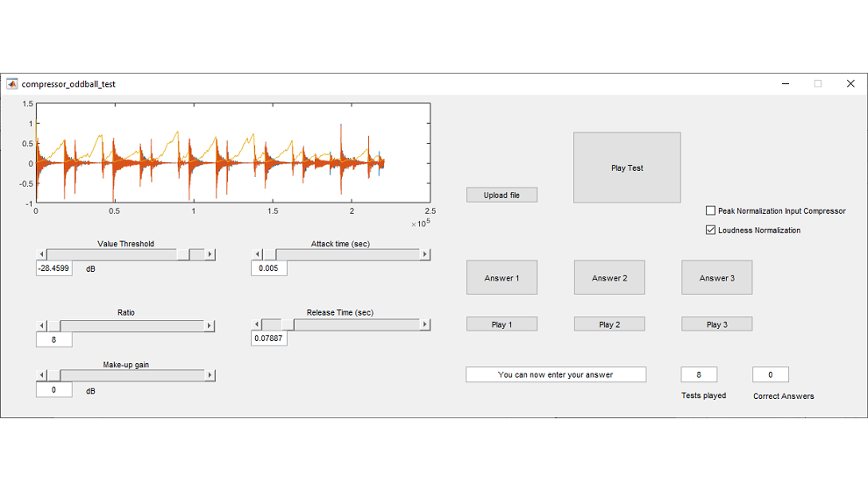
Task: Click the compressor_oddball_test window title
Action: coord(68,84)
